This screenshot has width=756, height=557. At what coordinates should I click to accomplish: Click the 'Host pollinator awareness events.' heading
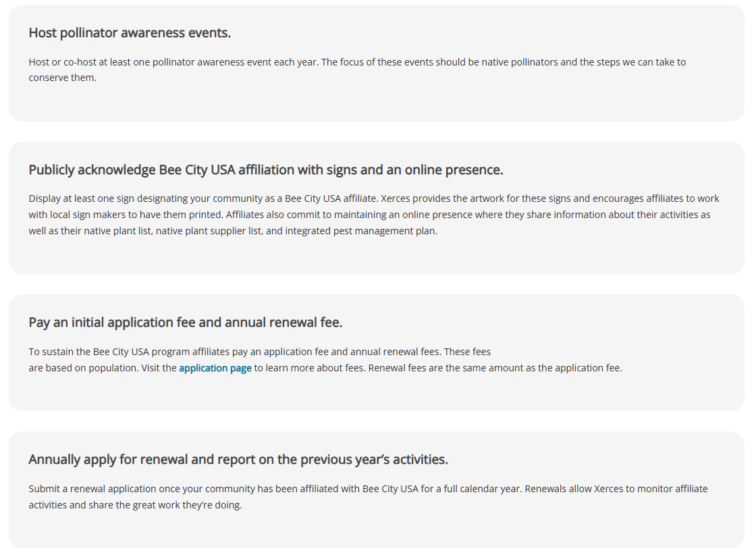(130, 33)
